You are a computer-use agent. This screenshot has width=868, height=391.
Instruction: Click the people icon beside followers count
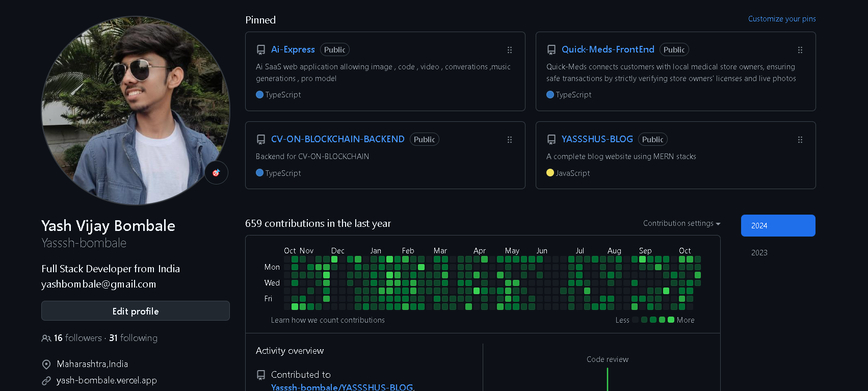[46, 338]
